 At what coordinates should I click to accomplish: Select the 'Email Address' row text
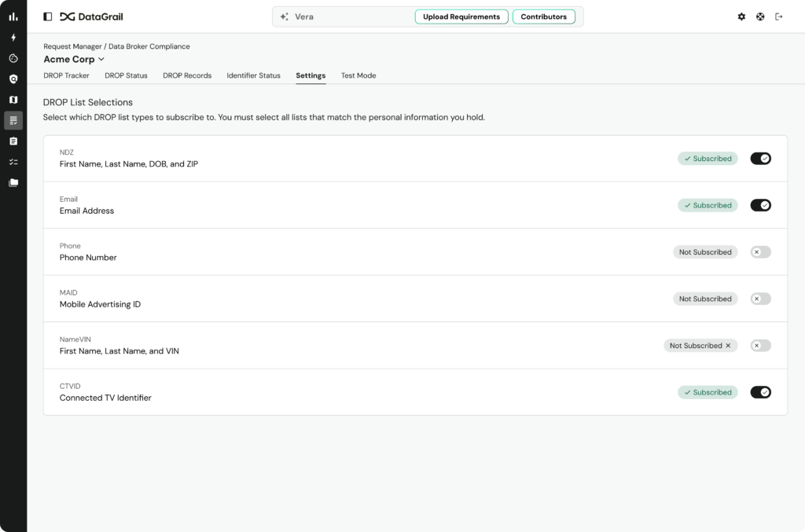tap(86, 211)
